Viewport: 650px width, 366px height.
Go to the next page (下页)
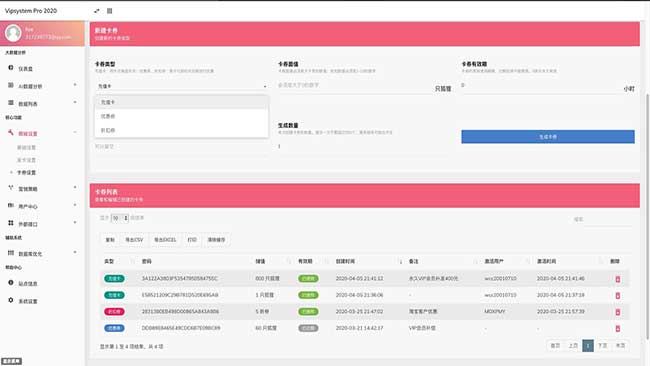pyautogui.click(x=603, y=346)
